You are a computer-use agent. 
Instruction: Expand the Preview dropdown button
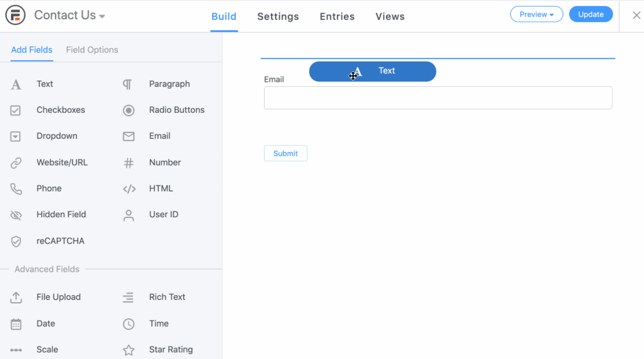coord(536,14)
